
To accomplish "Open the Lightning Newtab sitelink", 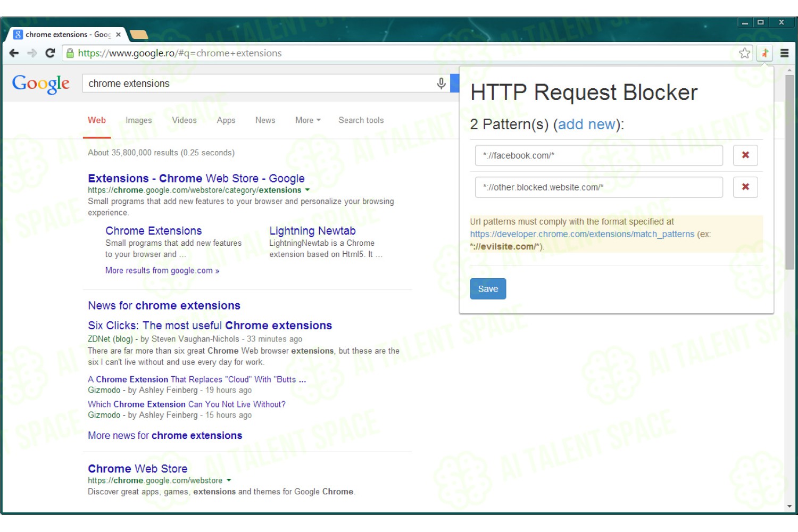I will pyautogui.click(x=312, y=231).
